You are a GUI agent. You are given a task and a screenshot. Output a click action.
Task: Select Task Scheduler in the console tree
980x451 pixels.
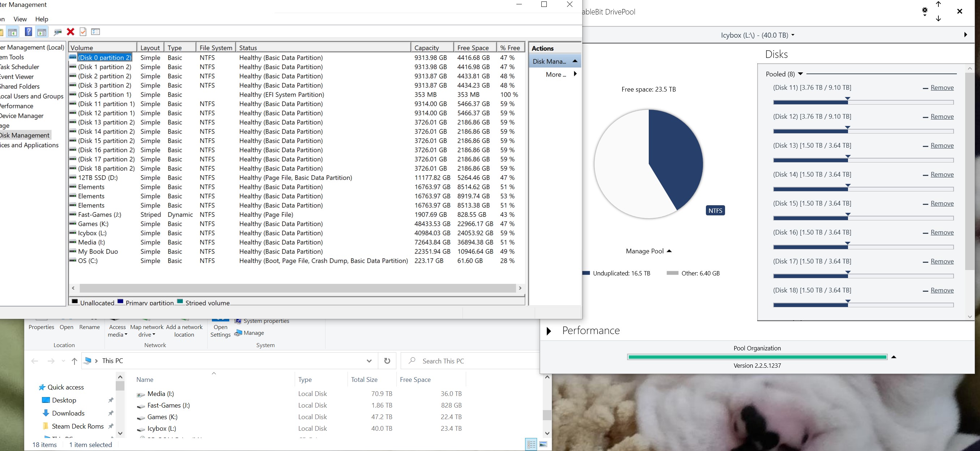[20, 67]
